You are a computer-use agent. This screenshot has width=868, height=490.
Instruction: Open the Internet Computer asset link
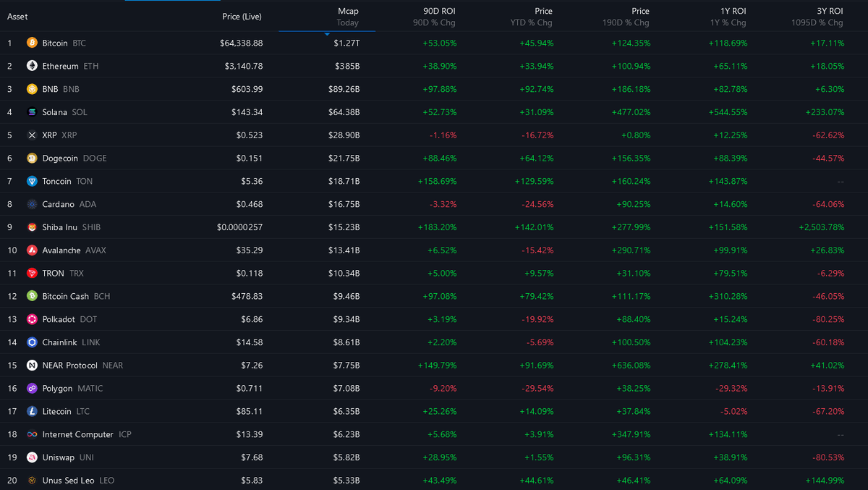(77, 434)
